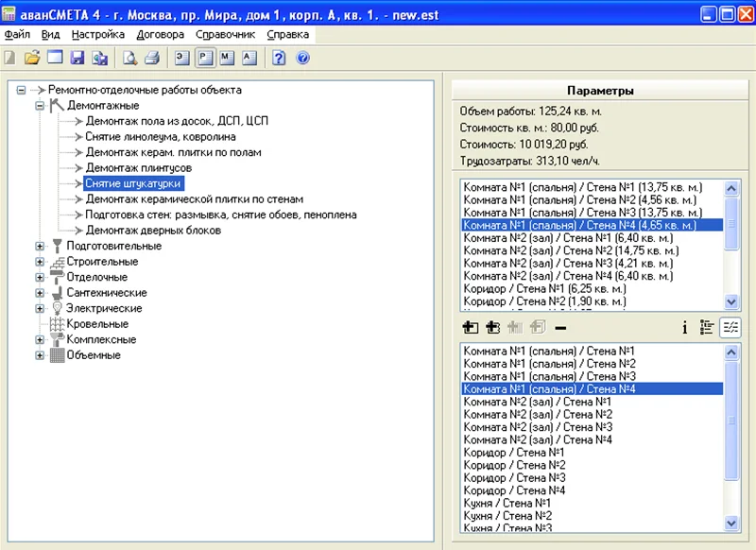The image size is (756, 550).
Task: Click the open folder toolbar icon
Action: point(32,58)
